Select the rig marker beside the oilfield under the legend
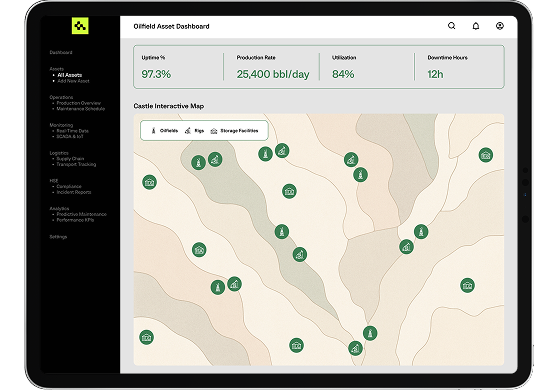The height and width of the screenshot is (391, 560). pyautogui.click(x=215, y=159)
